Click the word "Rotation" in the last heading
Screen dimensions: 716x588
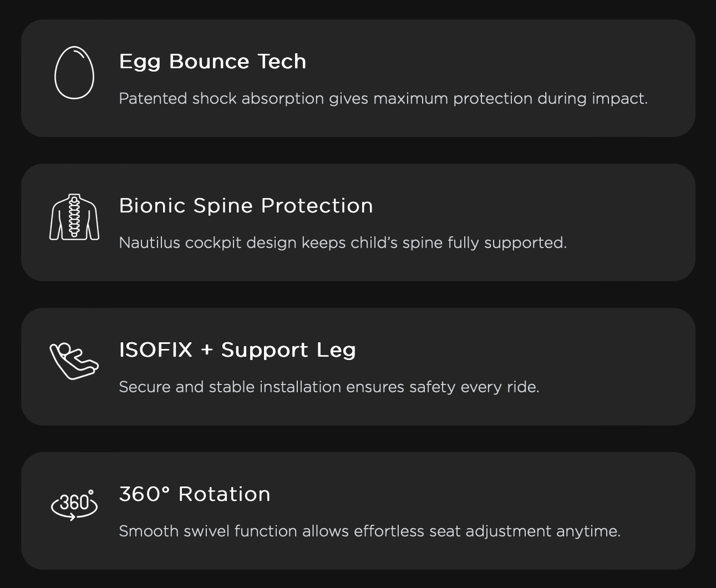coord(225,494)
